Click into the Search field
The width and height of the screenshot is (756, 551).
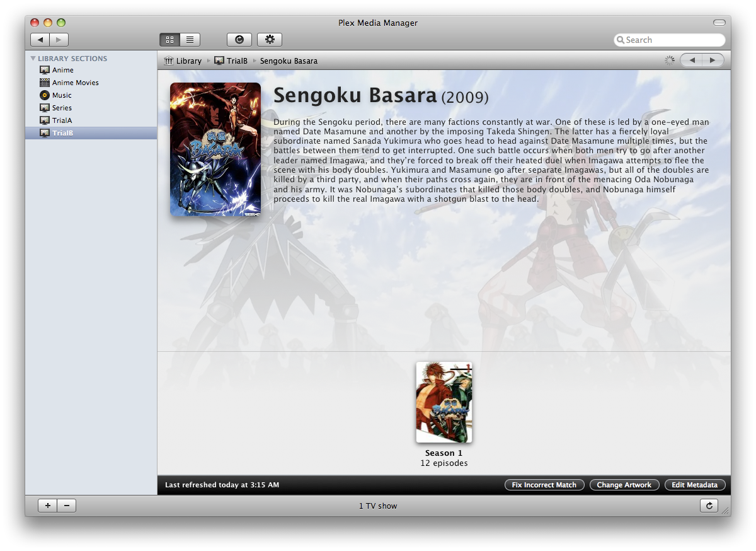670,40
